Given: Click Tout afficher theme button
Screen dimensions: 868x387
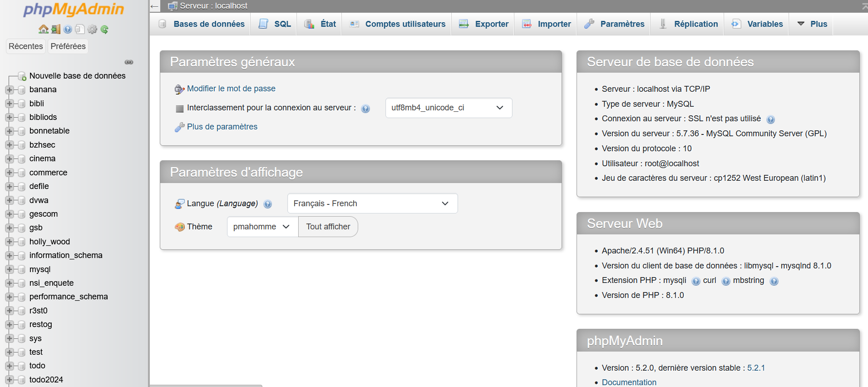Looking at the screenshot, I should pyautogui.click(x=328, y=227).
